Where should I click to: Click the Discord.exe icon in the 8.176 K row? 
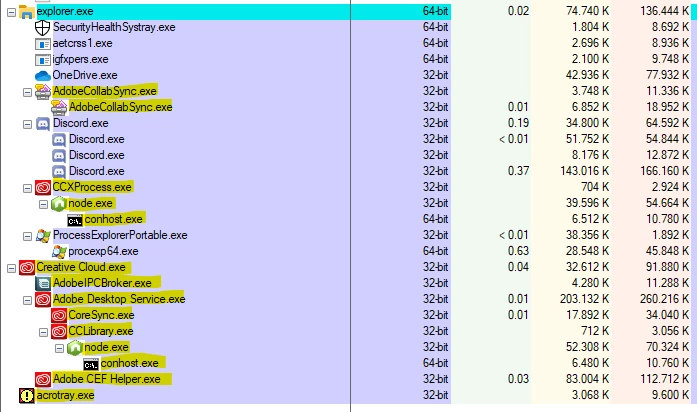[x=59, y=156]
